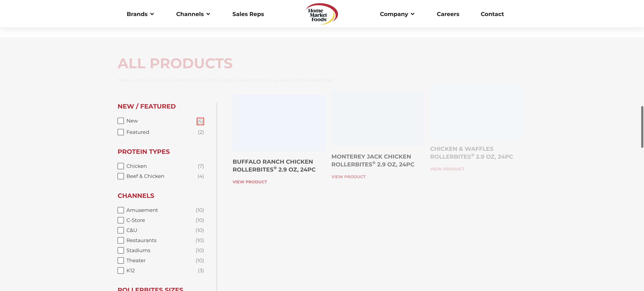Enable the K12 channel filter
644x291 pixels.
121,271
